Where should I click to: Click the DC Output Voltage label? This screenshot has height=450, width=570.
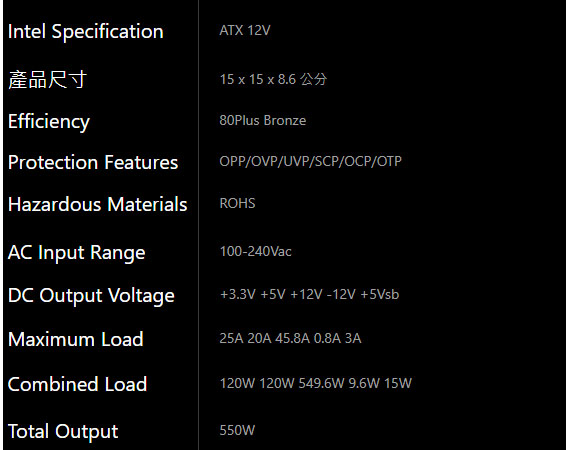tap(91, 296)
